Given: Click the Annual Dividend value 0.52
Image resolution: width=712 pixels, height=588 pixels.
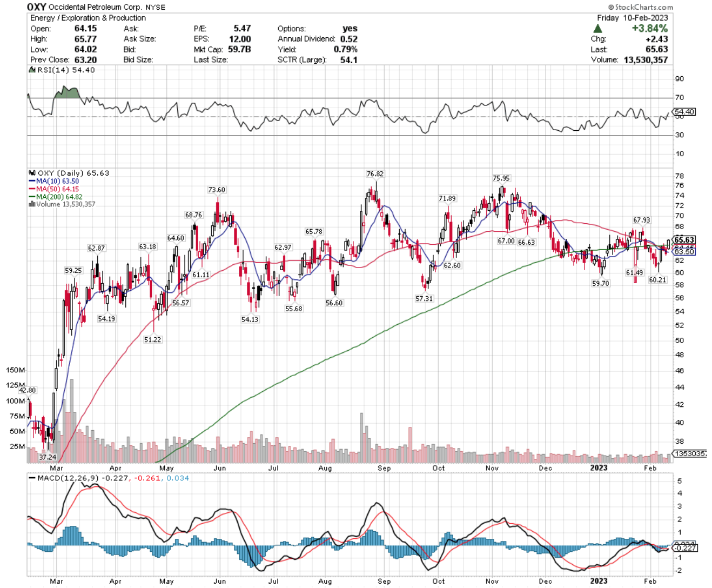Looking at the screenshot, I should tap(348, 39).
